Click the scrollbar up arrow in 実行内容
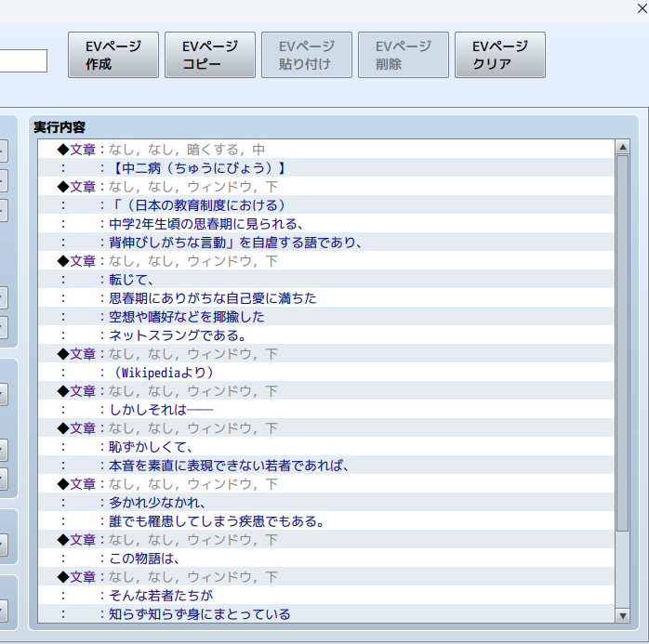This screenshot has height=644, width=649. 623,147
